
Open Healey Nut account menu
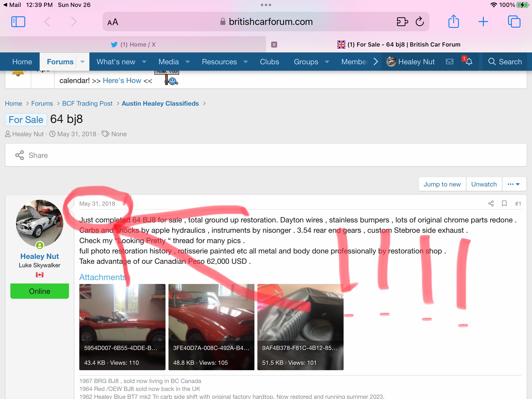(411, 62)
